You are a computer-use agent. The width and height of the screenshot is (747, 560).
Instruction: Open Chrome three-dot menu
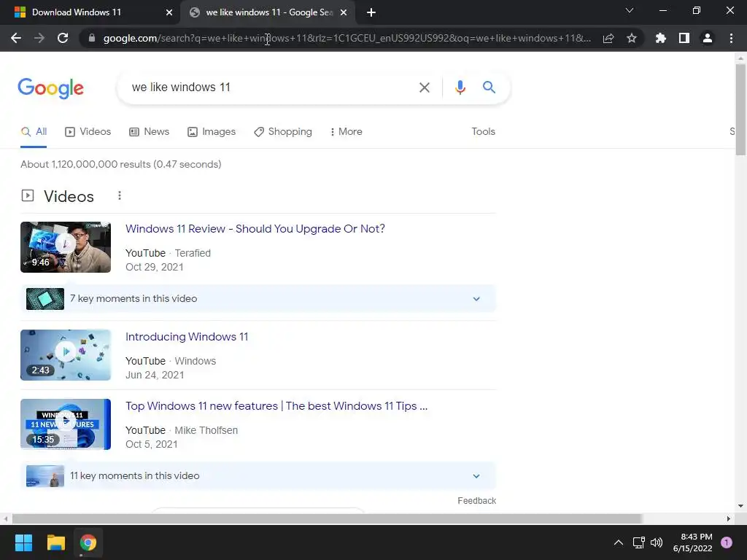click(731, 38)
